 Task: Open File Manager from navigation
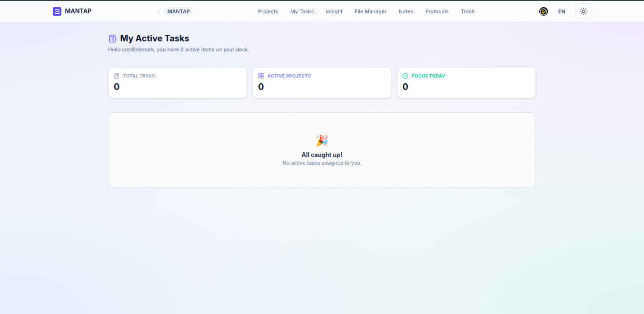[x=370, y=11]
